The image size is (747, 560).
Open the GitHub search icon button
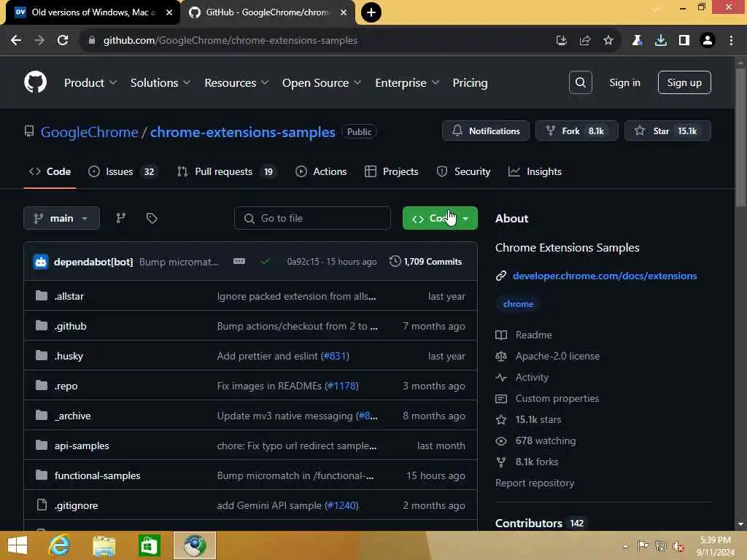pyautogui.click(x=580, y=82)
